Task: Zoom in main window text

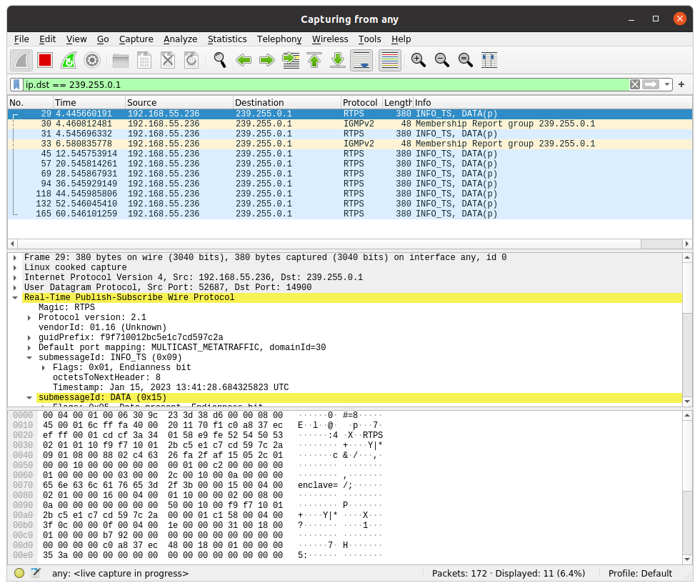Action: pyautogui.click(x=419, y=60)
